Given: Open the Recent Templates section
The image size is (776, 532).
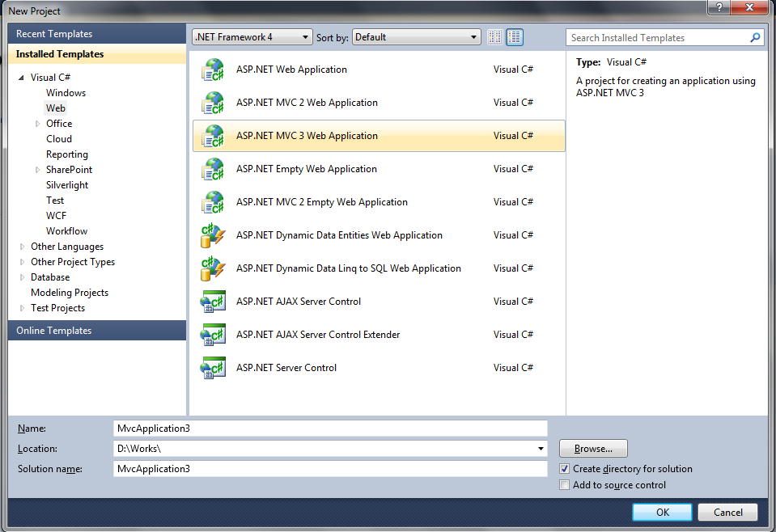Looking at the screenshot, I should coord(97,34).
